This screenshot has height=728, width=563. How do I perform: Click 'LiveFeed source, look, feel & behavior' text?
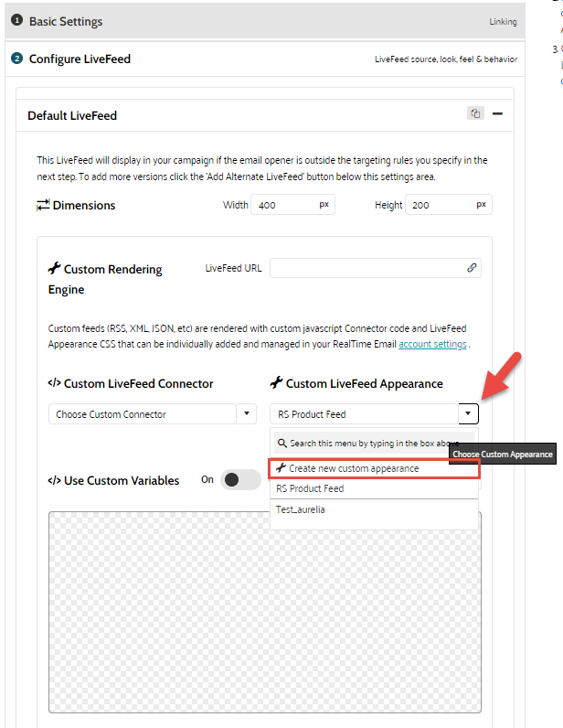point(446,59)
